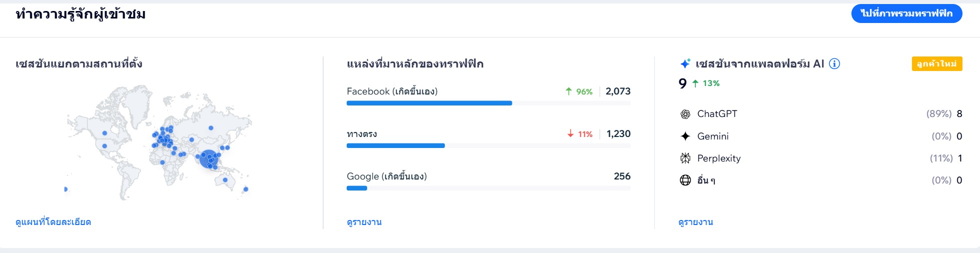Click the large Southeast Asia bubble on map
The image size is (980, 253).
tap(209, 158)
